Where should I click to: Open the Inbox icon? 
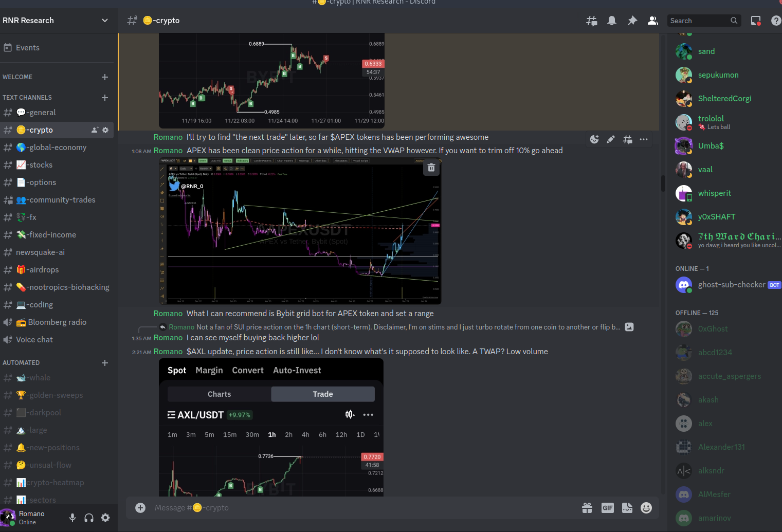(x=756, y=21)
